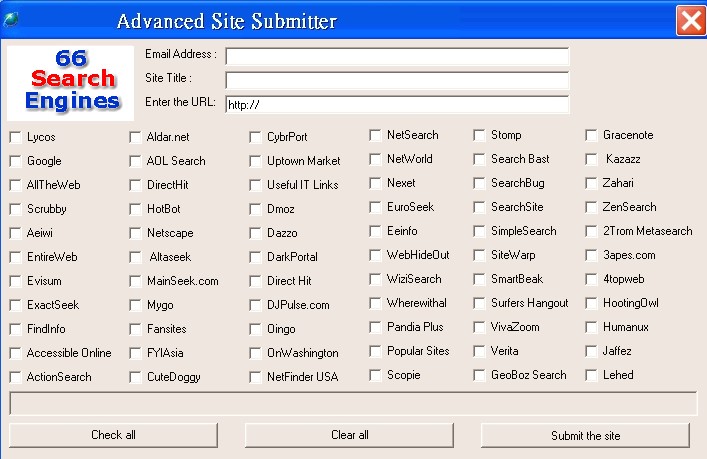
Task: Toggle the Dazzo checkbox
Action: point(255,233)
